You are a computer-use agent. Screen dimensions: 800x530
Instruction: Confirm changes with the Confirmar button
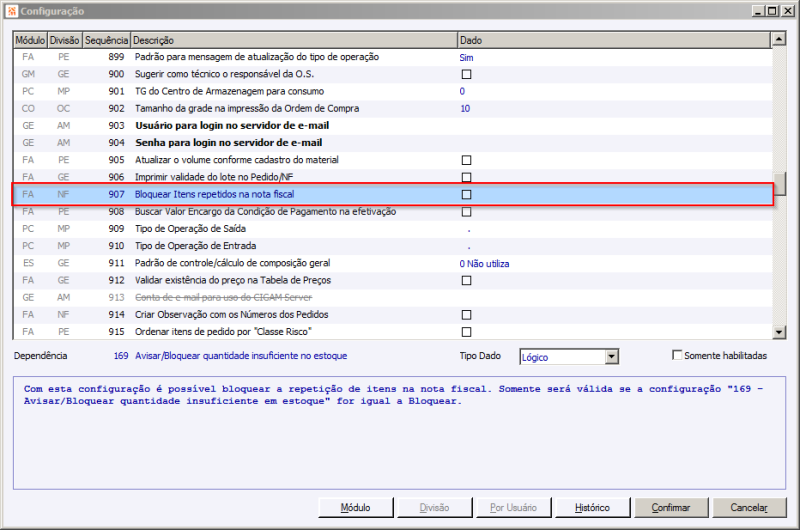(671, 508)
